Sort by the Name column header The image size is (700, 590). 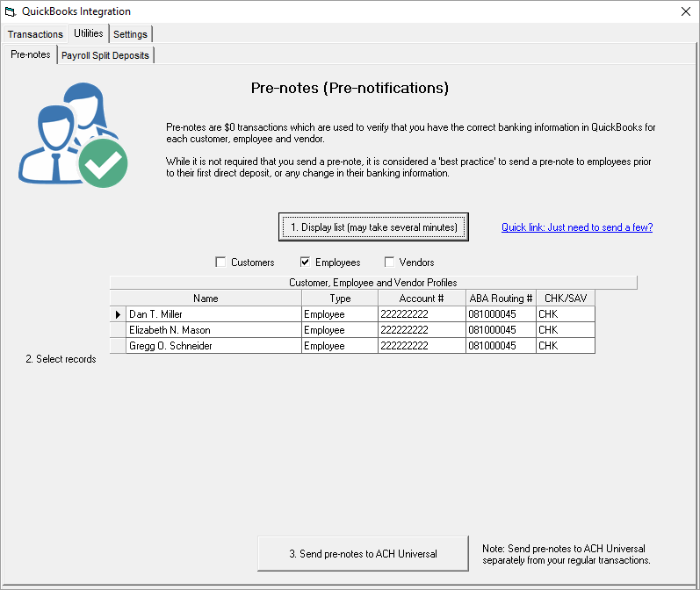(x=206, y=299)
